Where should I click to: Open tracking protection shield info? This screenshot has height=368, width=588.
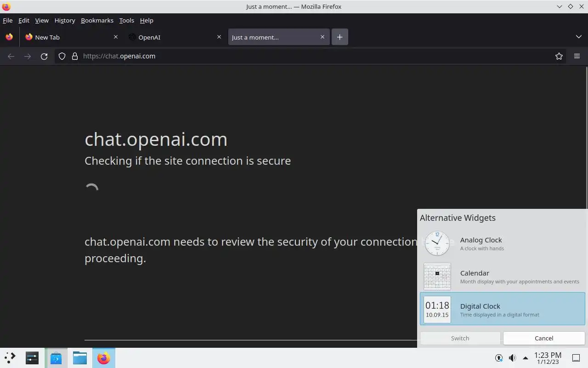pos(62,56)
